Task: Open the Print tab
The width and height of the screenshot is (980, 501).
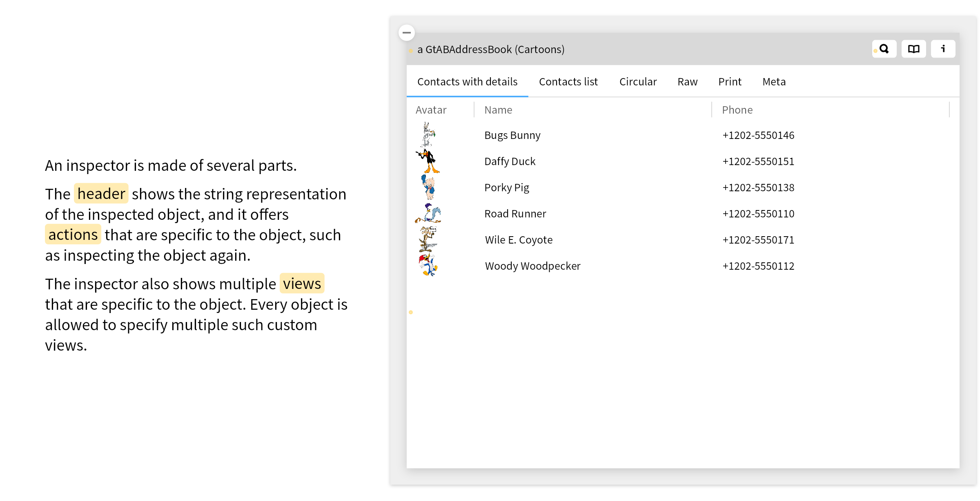Action: click(730, 82)
